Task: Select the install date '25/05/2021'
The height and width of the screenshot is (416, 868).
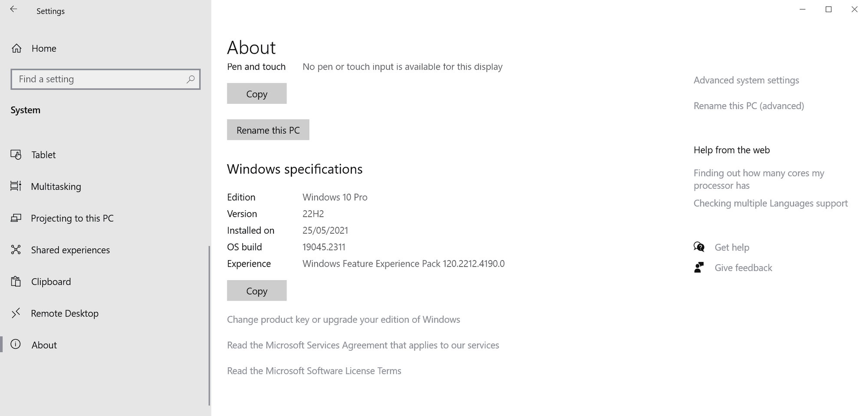Action: [x=325, y=231]
